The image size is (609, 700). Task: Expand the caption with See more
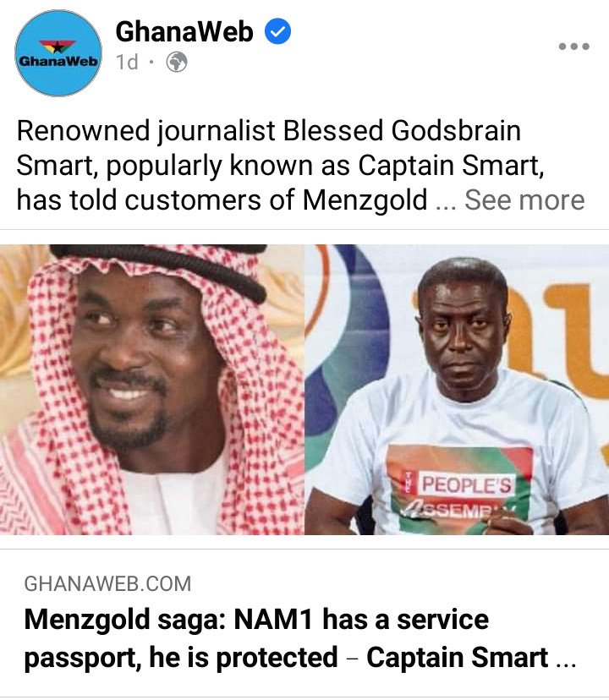524,200
